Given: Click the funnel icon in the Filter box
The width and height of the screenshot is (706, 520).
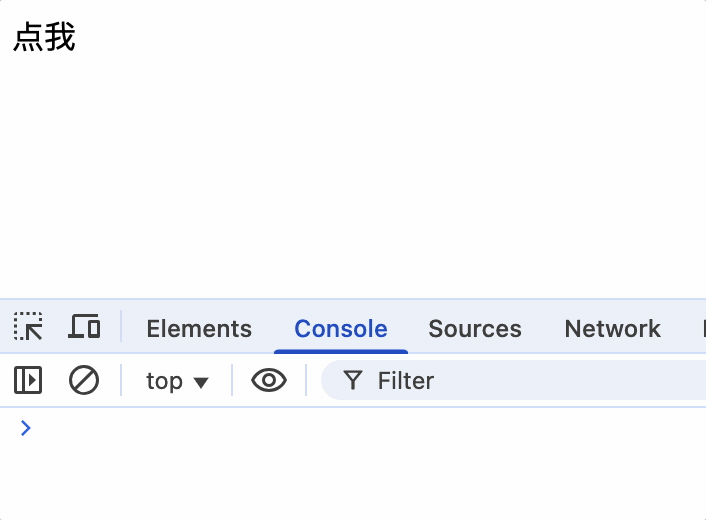Looking at the screenshot, I should coord(352,380).
